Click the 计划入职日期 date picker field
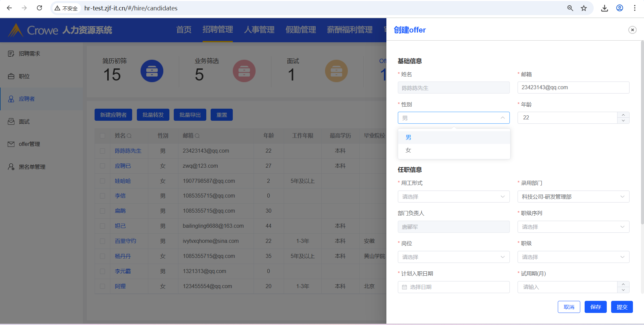This screenshot has width=644, height=325. point(453,287)
